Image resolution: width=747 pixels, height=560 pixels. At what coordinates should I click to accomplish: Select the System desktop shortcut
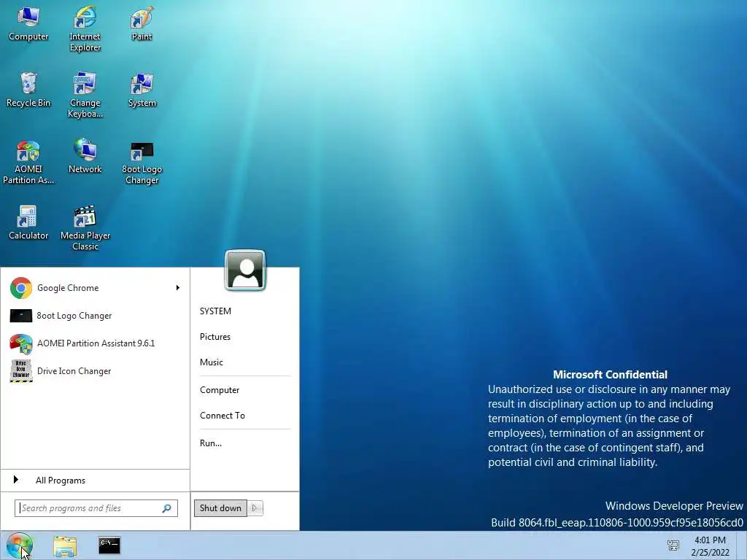coord(142,90)
